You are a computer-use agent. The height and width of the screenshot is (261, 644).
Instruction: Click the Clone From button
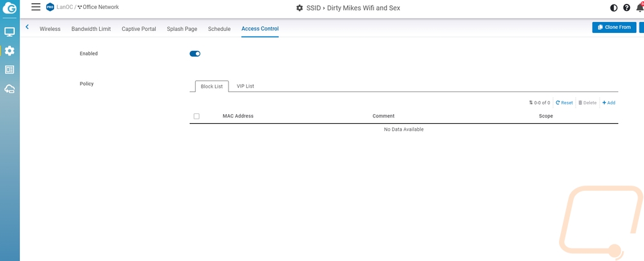coord(614,27)
